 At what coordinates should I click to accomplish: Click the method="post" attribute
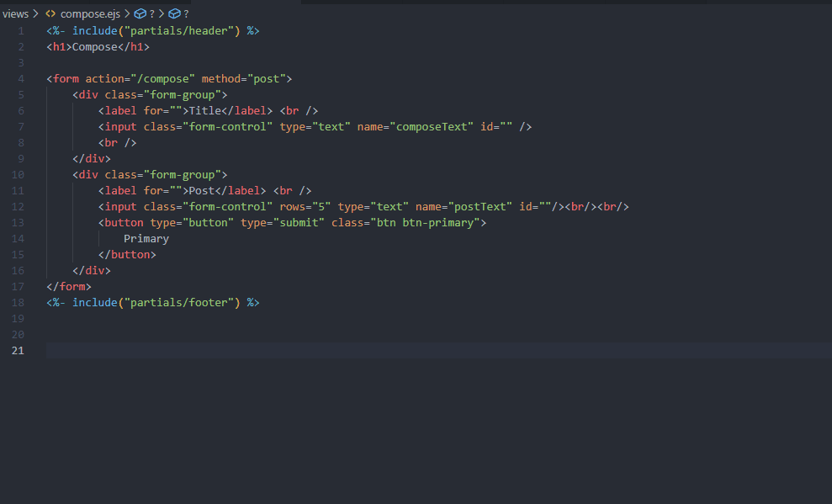click(244, 78)
